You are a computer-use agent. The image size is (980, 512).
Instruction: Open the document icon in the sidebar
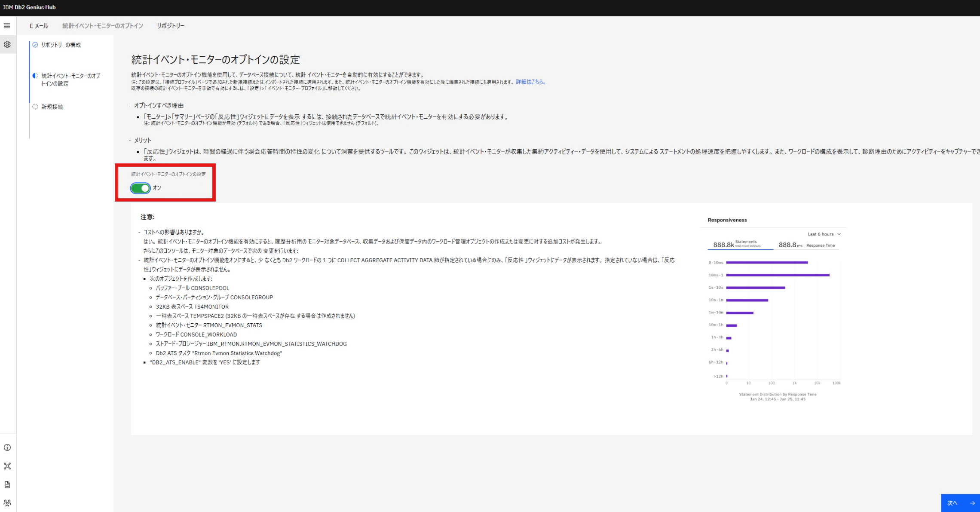(x=7, y=484)
